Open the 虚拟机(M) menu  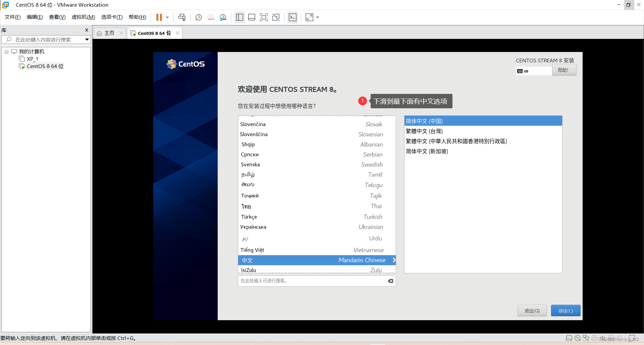click(x=84, y=17)
